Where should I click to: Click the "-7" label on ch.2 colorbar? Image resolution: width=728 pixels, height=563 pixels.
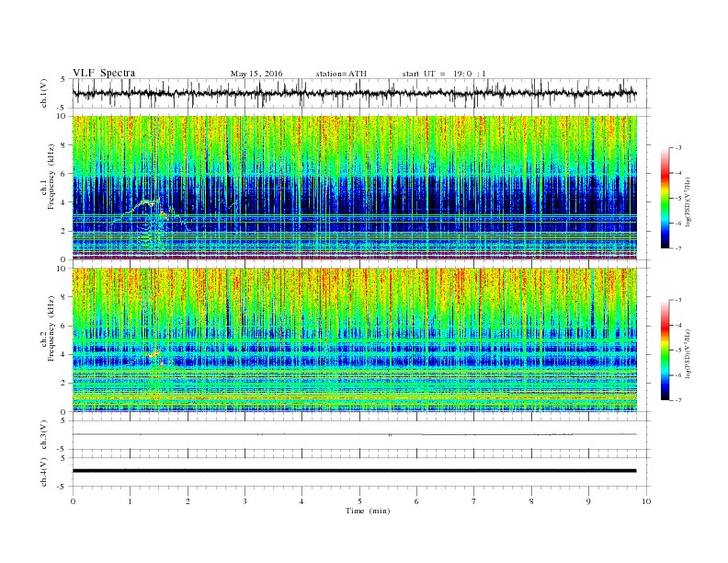[x=678, y=400]
